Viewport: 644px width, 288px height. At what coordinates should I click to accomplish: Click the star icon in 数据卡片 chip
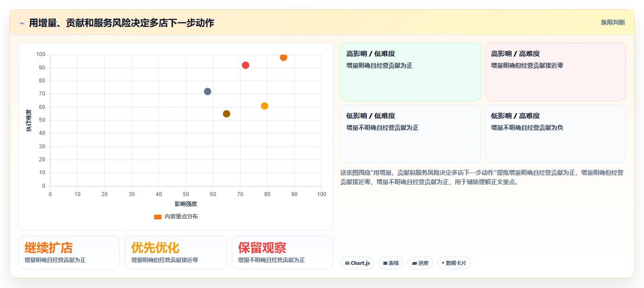[x=443, y=263]
